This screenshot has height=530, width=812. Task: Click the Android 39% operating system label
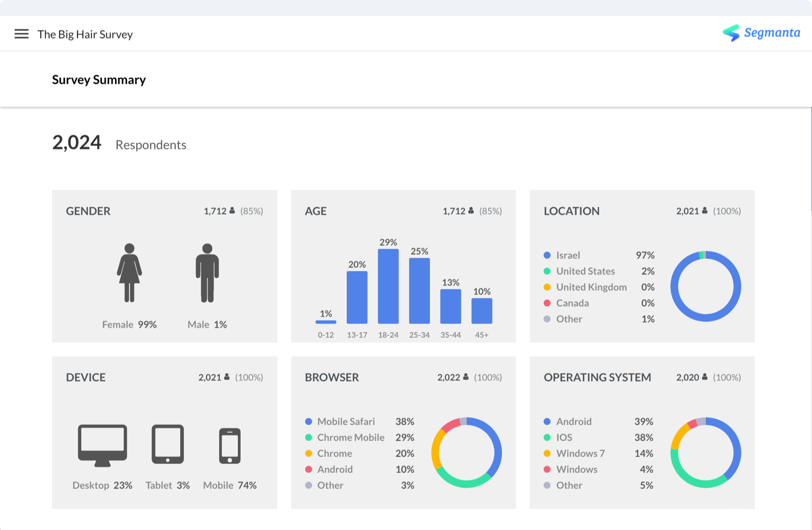[574, 421]
